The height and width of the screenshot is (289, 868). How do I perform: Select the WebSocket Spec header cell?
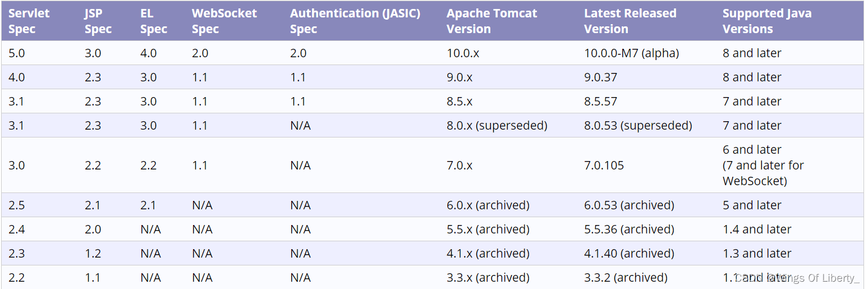click(x=224, y=21)
